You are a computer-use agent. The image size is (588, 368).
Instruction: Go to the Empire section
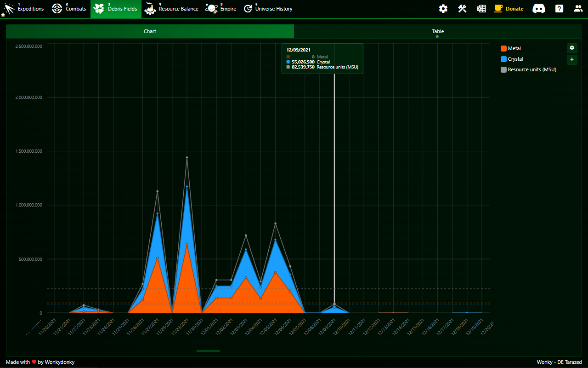[221, 9]
